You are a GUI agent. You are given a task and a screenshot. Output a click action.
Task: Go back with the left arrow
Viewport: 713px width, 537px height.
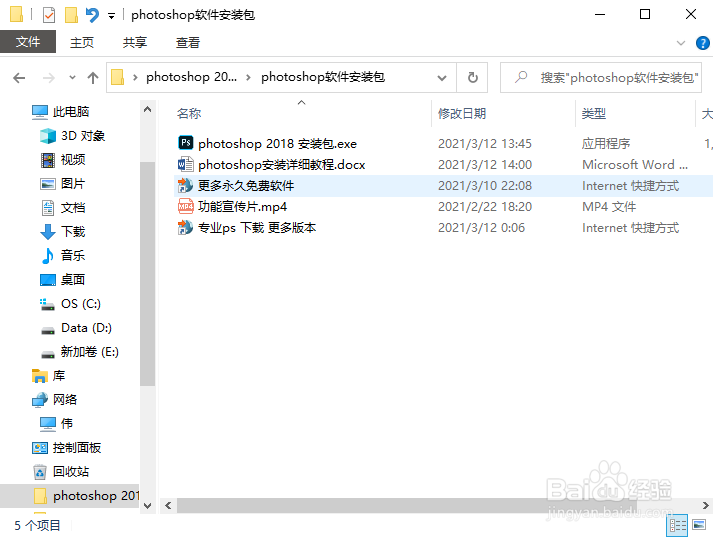coord(19,78)
